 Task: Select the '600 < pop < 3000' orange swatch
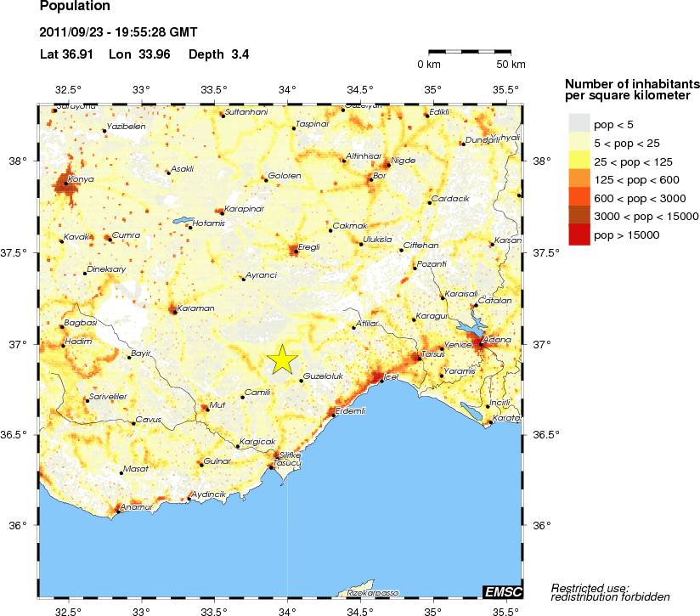click(x=579, y=197)
